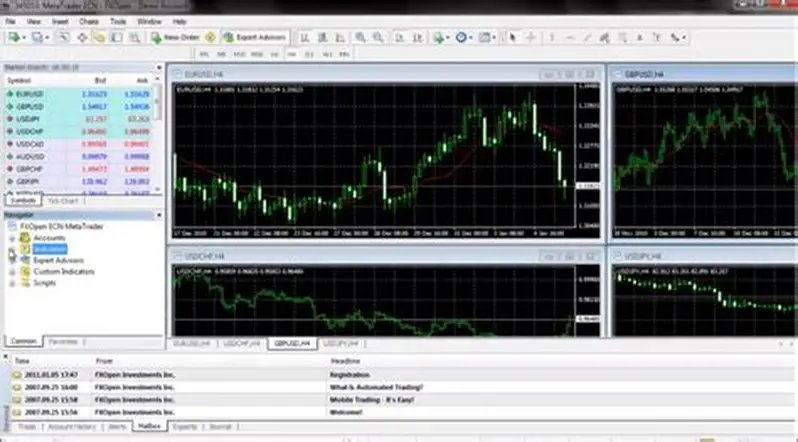798x442 pixels.
Task: Toggle the Terminal window icon
Action: point(117,37)
